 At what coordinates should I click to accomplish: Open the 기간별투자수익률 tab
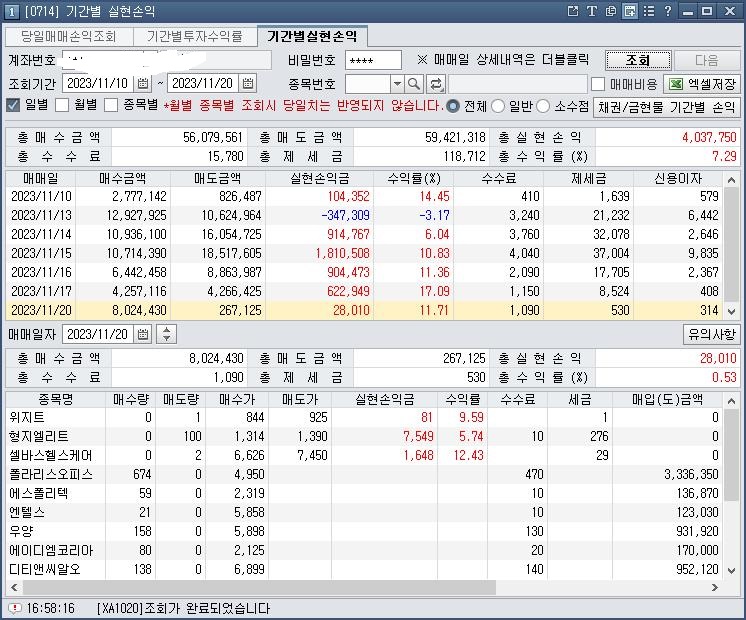click(x=194, y=36)
